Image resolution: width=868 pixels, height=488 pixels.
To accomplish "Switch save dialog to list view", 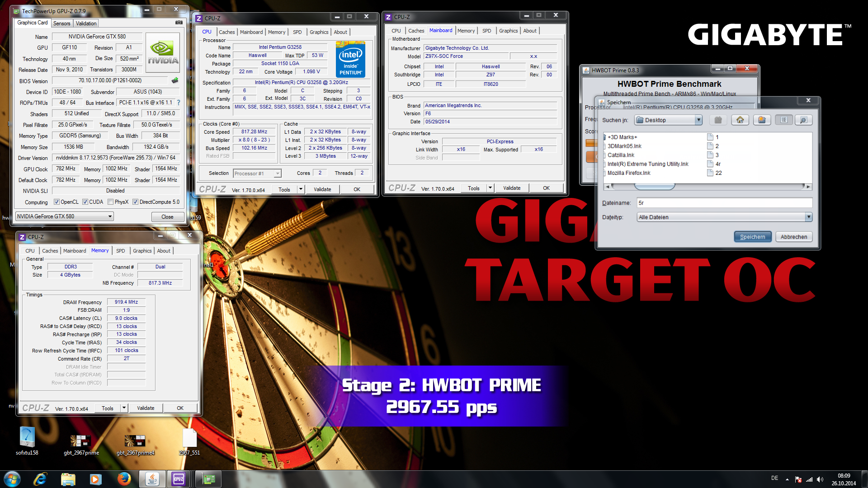I will pyautogui.click(x=784, y=120).
